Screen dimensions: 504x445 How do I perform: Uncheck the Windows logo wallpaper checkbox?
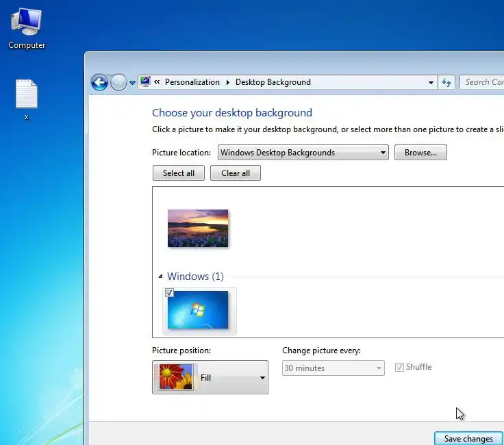coord(169,293)
